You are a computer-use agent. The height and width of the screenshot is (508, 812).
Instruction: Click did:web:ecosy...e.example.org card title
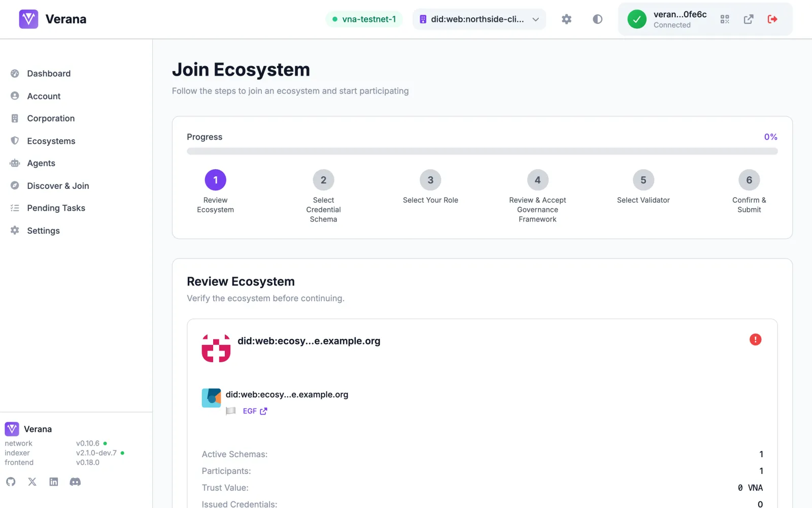click(309, 341)
